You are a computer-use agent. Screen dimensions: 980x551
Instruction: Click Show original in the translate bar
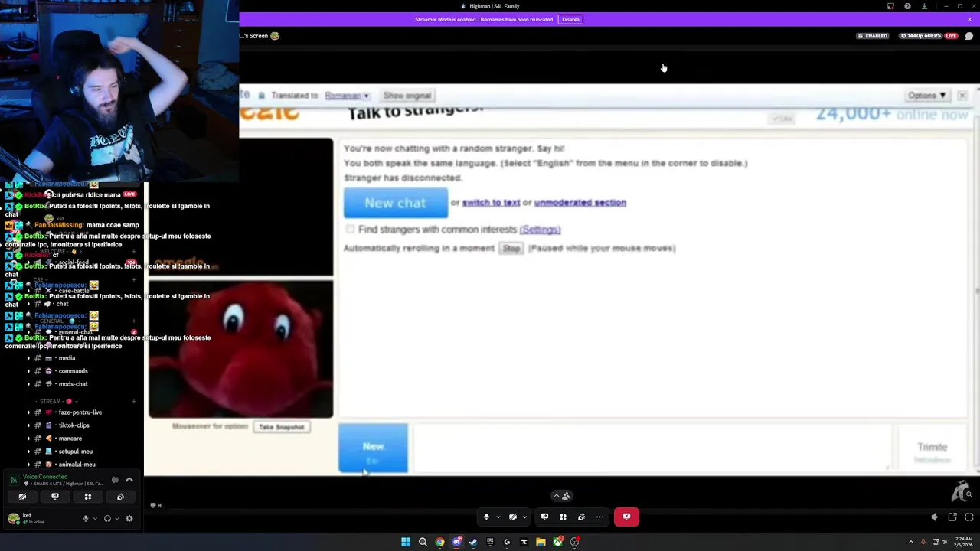(x=407, y=96)
